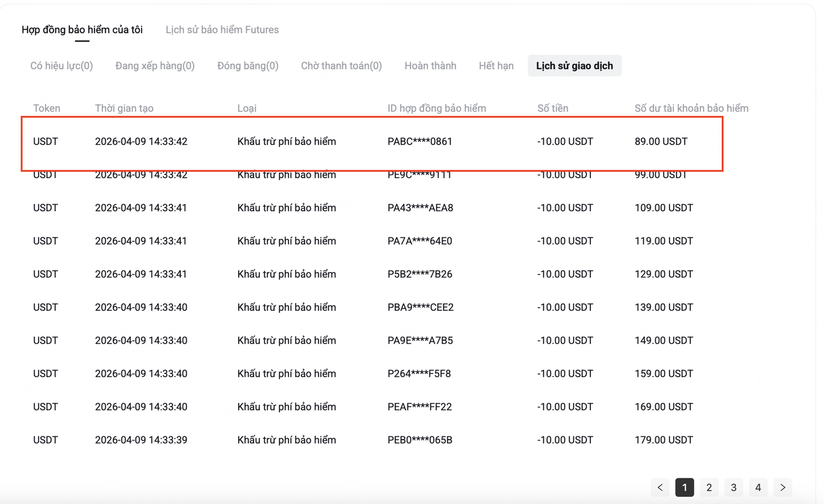Click Khấu trừ phí bảo hiểm in PEB0****065B row
824x504 pixels.
coord(286,440)
